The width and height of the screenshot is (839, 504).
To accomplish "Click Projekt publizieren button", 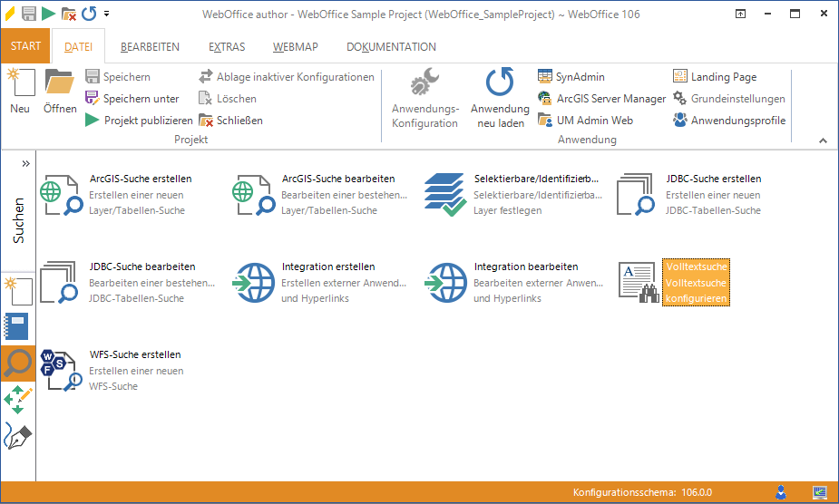I will click(139, 120).
